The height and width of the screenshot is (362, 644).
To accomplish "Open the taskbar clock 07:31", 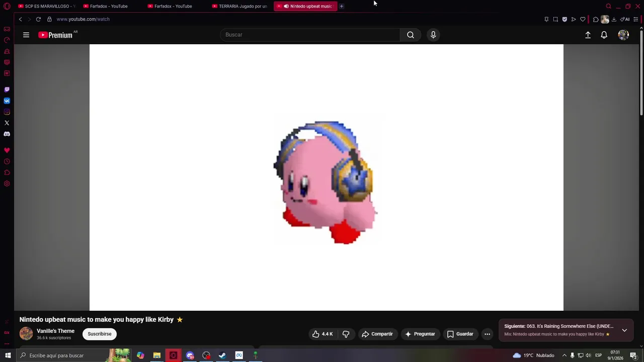I will click(x=615, y=355).
